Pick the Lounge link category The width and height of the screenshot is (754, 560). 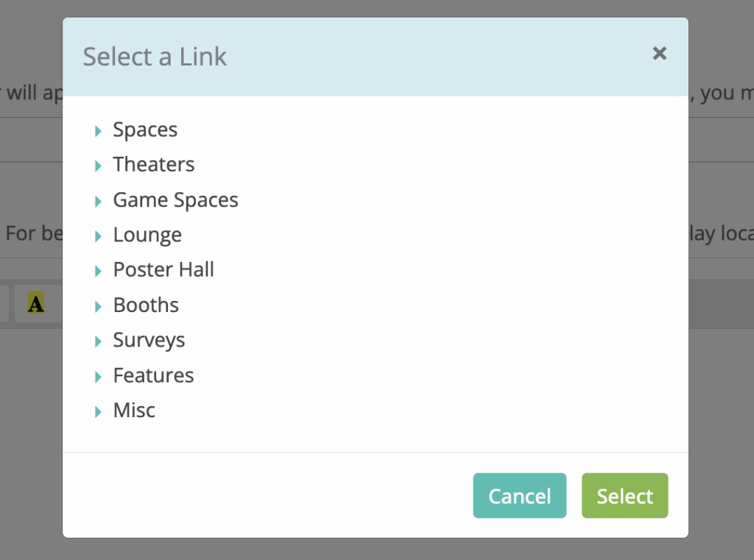coord(147,235)
